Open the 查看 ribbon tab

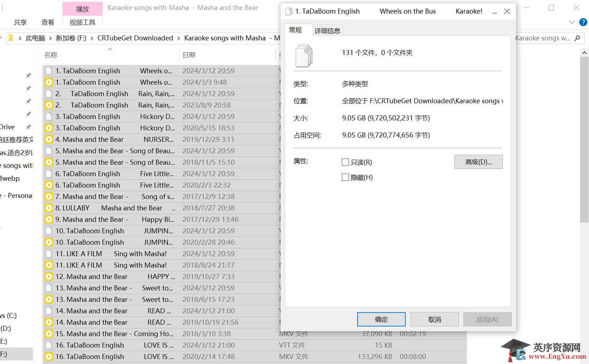(x=48, y=23)
